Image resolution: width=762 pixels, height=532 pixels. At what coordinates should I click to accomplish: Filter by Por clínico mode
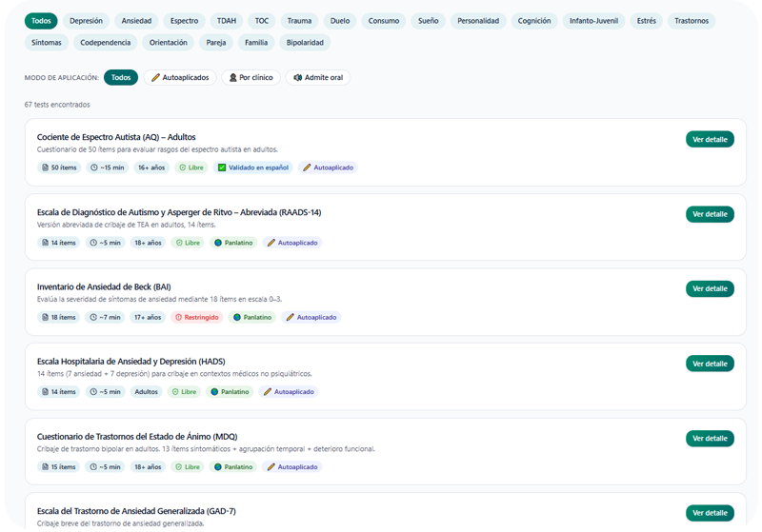point(251,78)
